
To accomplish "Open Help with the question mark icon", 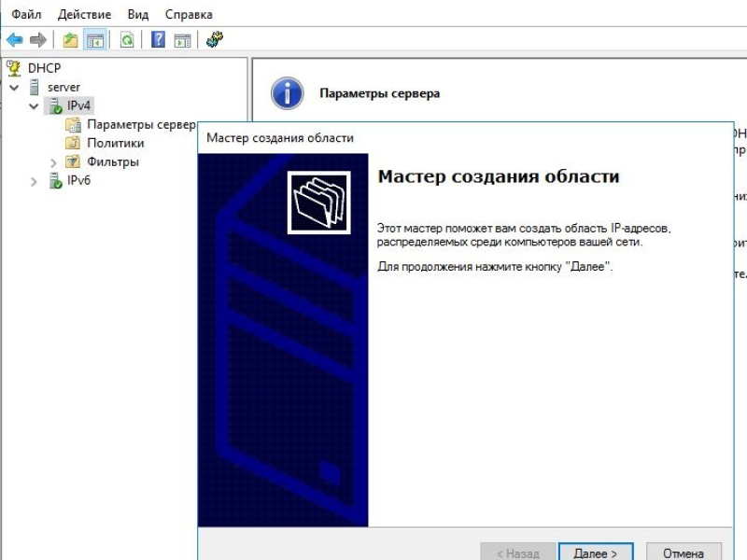I will tap(158, 39).
